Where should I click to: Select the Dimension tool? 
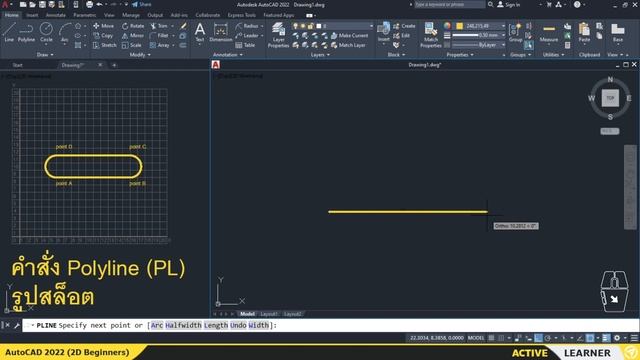click(x=221, y=32)
